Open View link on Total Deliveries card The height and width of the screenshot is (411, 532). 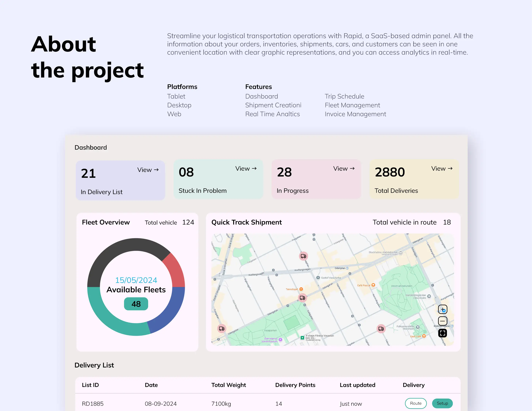[x=442, y=169]
